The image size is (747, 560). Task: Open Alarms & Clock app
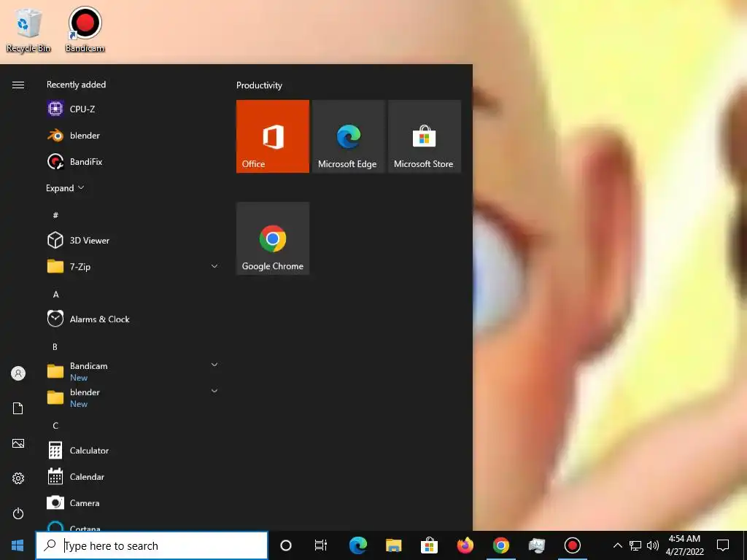point(132,319)
